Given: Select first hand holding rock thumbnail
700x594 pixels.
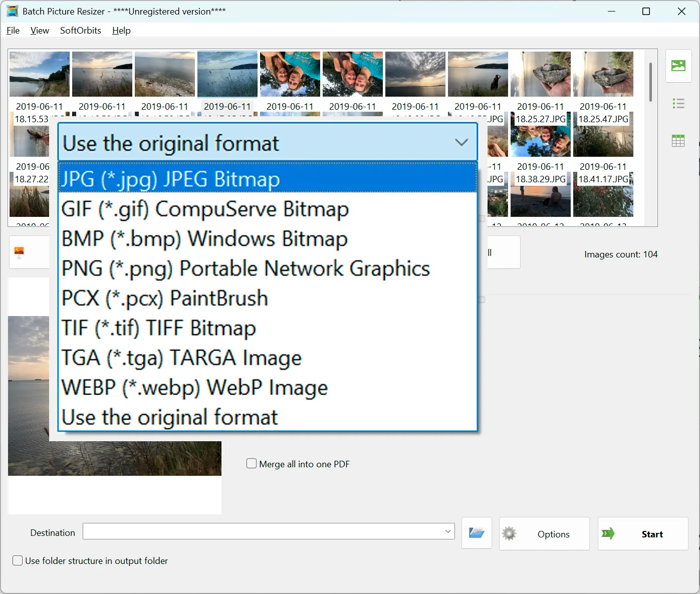Looking at the screenshot, I should tap(541, 74).
